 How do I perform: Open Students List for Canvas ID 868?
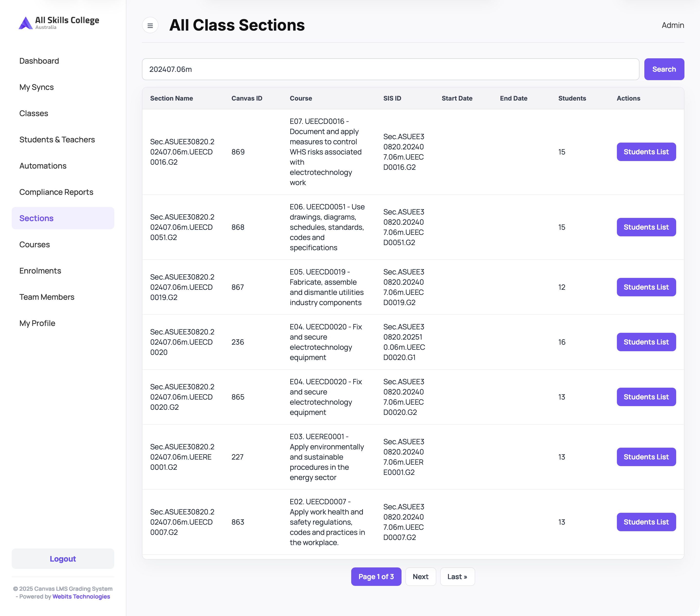tap(646, 227)
